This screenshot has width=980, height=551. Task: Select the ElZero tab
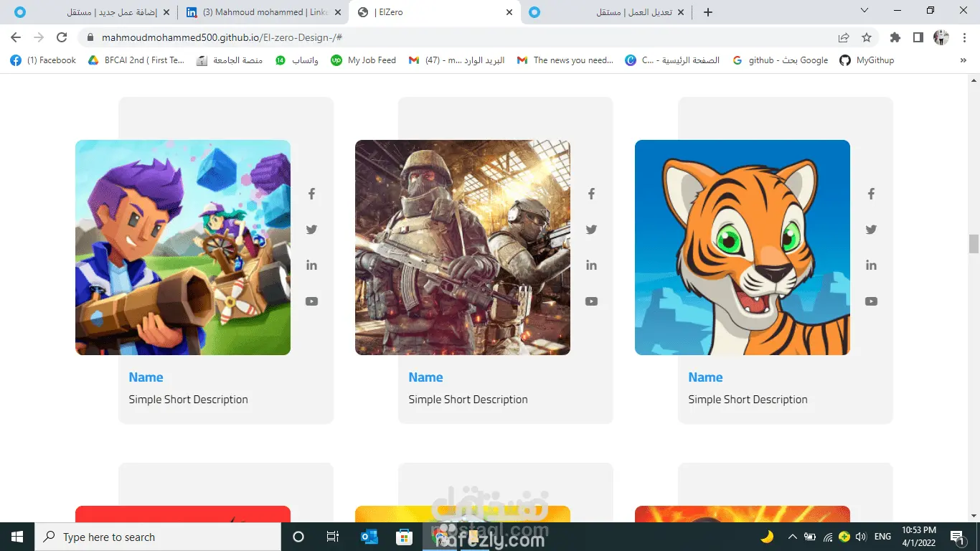point(435,12)
